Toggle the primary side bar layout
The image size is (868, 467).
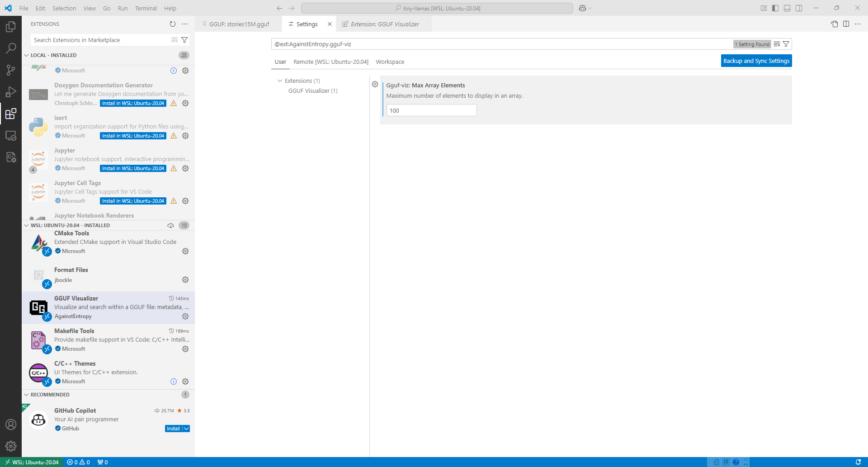click(775, 8)
